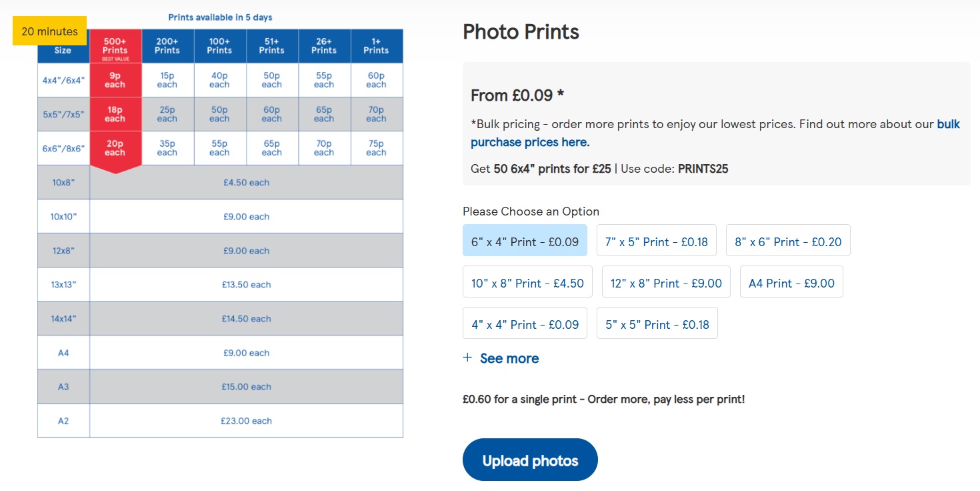980x491 pixels.
Task: Click the 9p each red price cell
Action: point(115,80)
